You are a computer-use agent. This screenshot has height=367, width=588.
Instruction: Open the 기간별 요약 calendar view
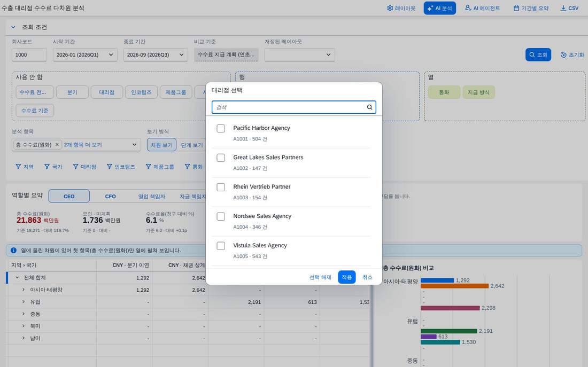531,8
